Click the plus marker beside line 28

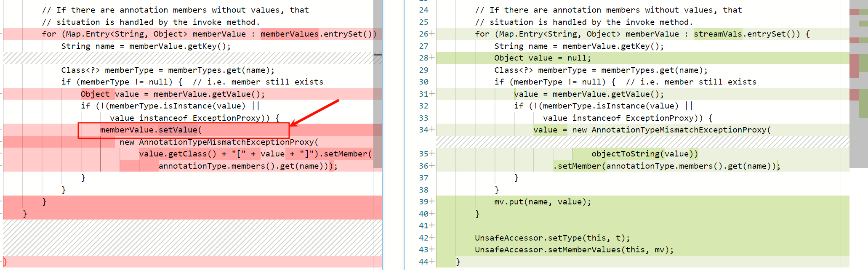click(432, 58)
